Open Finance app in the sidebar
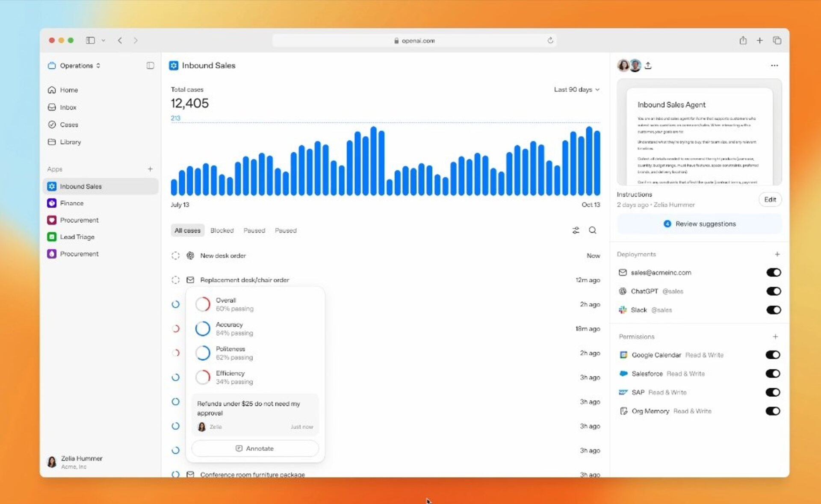Image resolution: width=821 pixels, height=504 pixels. tap(71, 203)
